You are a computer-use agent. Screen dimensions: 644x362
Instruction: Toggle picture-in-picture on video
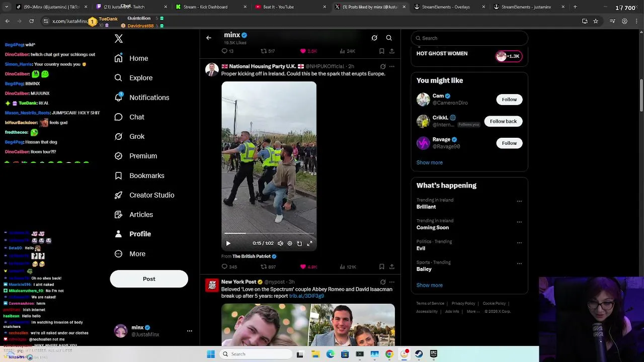pos(299,243)
